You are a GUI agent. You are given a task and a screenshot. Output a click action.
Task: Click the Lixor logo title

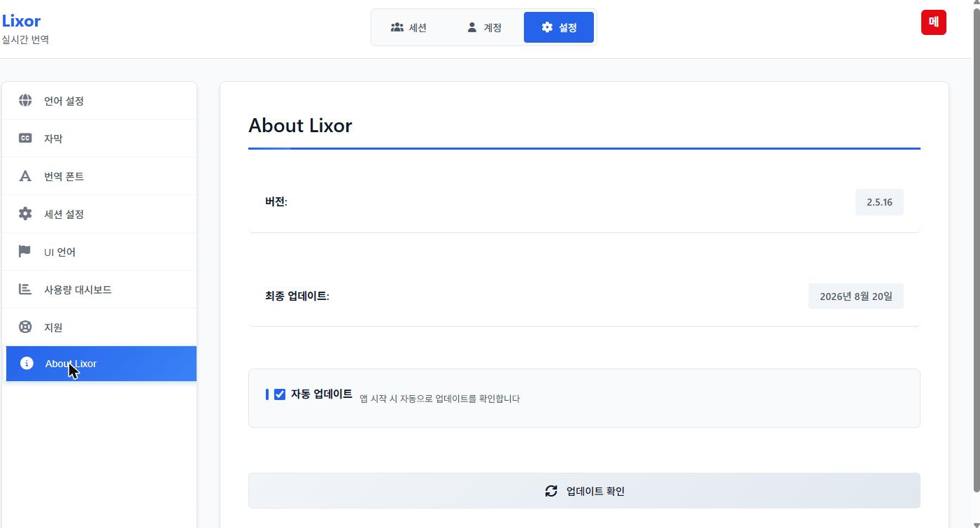[21, 21]
